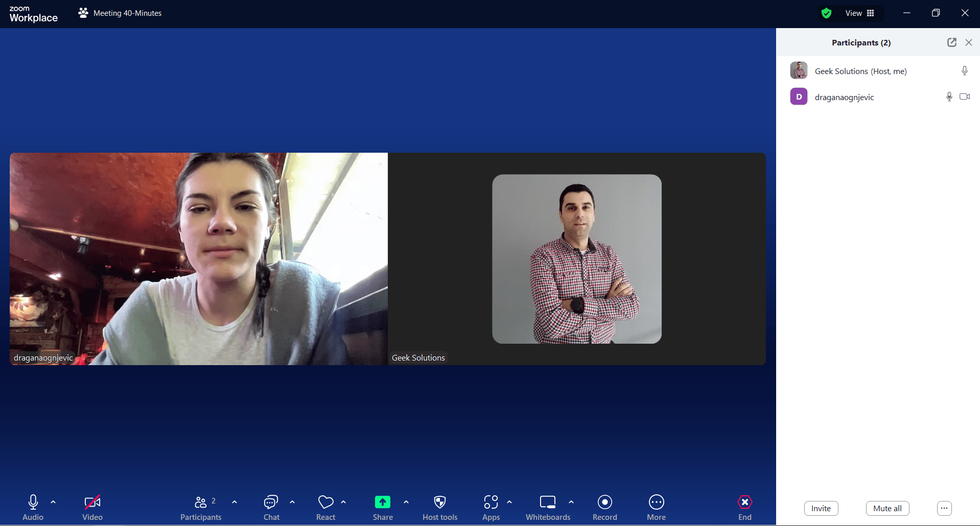Open the Chat panel icon
The image size is (980, 526).
coord(271,503)
